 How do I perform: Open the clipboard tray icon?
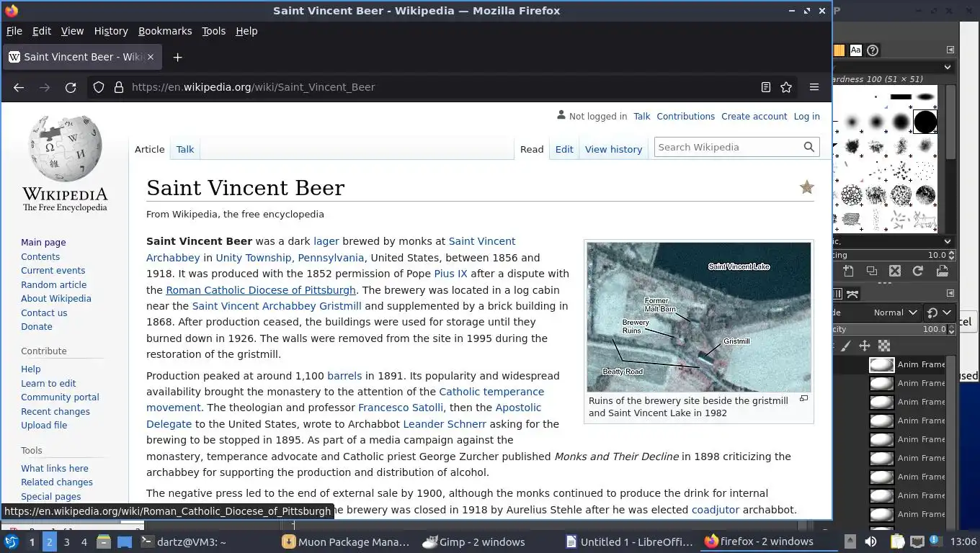click(x=897, y=541)
